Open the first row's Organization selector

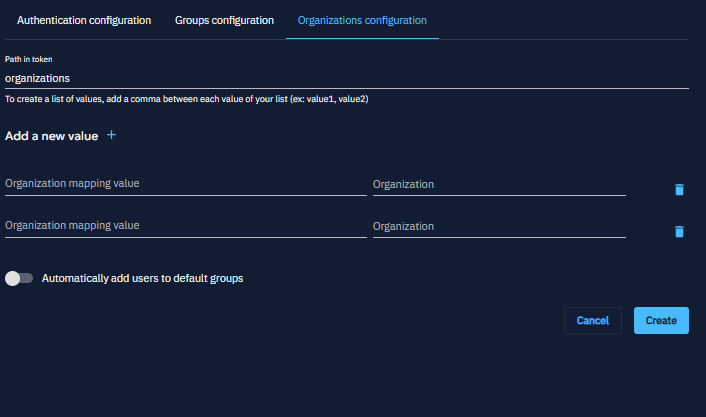tap(499, 185)
